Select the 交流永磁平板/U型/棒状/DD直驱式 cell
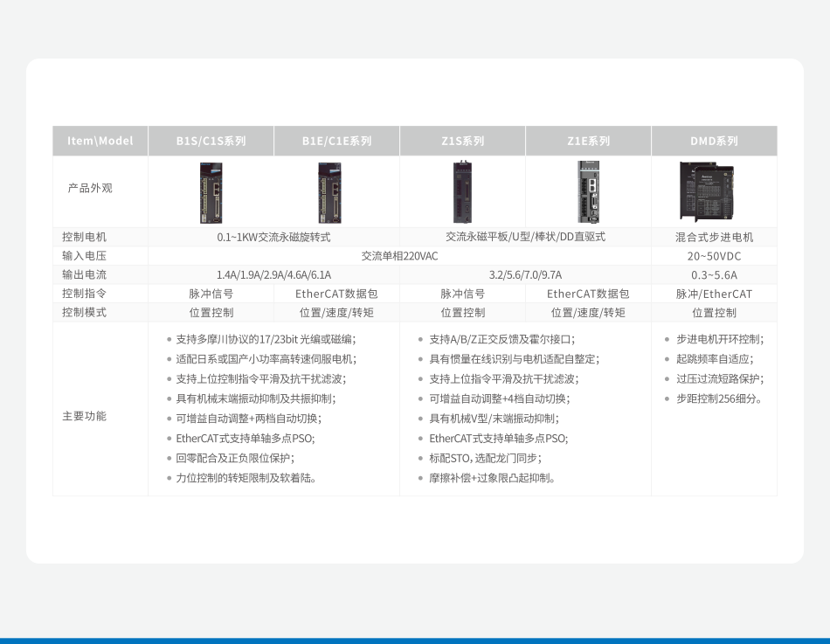 [x=525, y=237]
